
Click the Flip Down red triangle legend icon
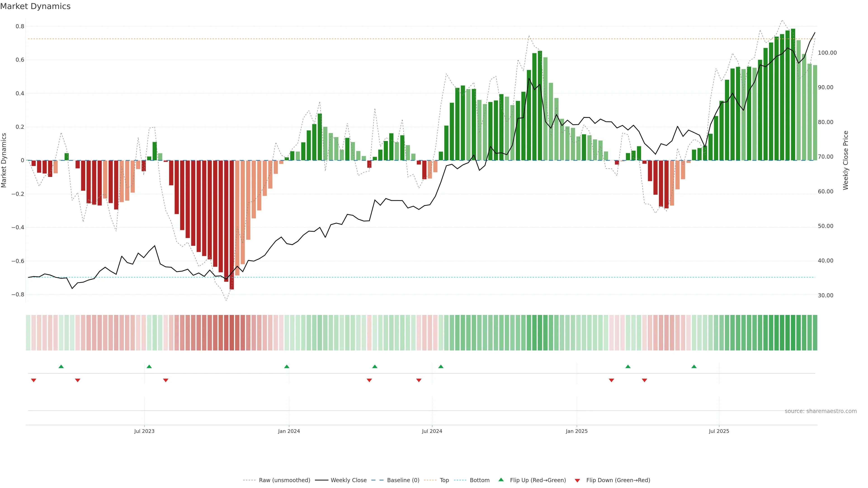pyautogui.click(x=577, y=480)
